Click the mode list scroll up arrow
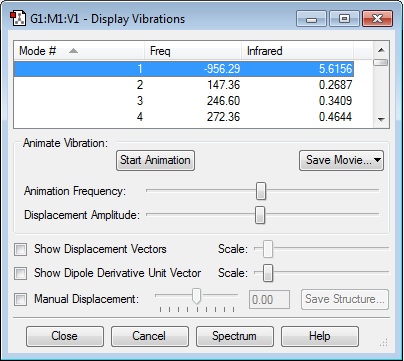Screen dimensions: 404x361 click(381, 50)
